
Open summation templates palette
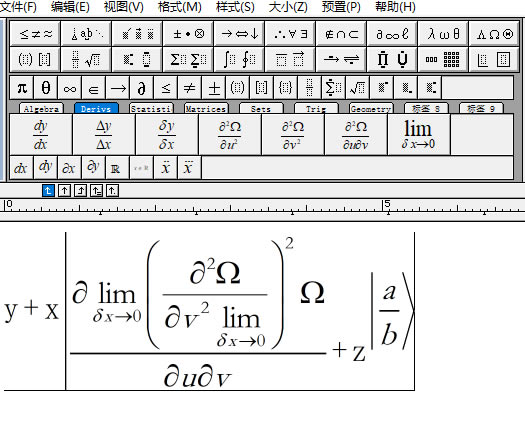[x=188, y=60]
